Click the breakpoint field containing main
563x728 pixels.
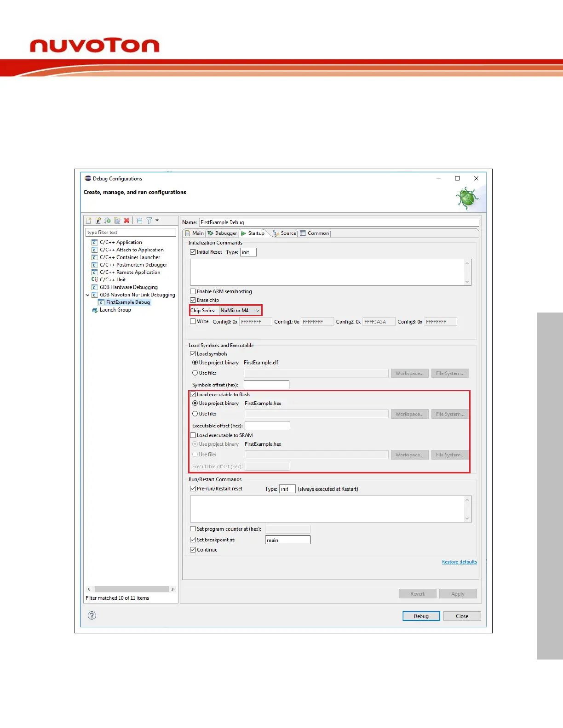(288, 540)
